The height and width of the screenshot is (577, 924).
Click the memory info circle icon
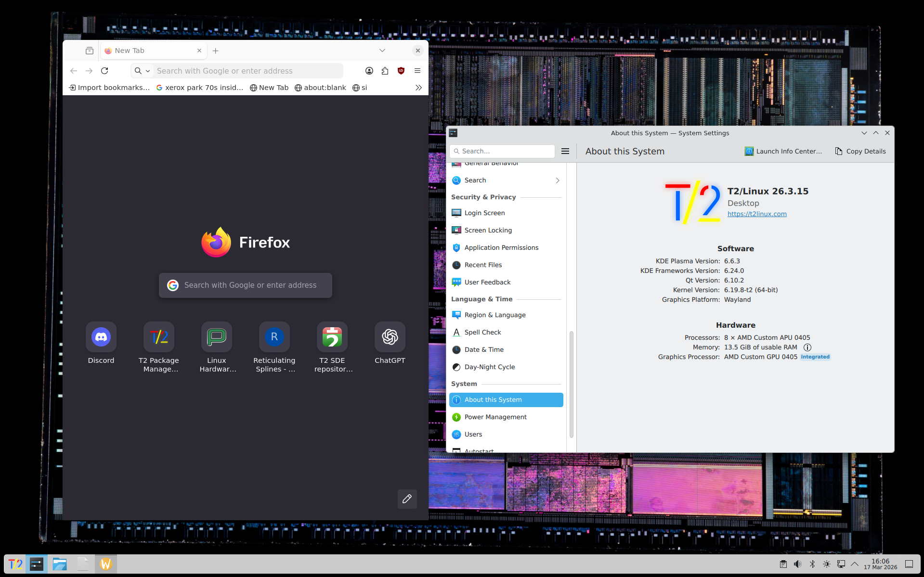point(807,347)
